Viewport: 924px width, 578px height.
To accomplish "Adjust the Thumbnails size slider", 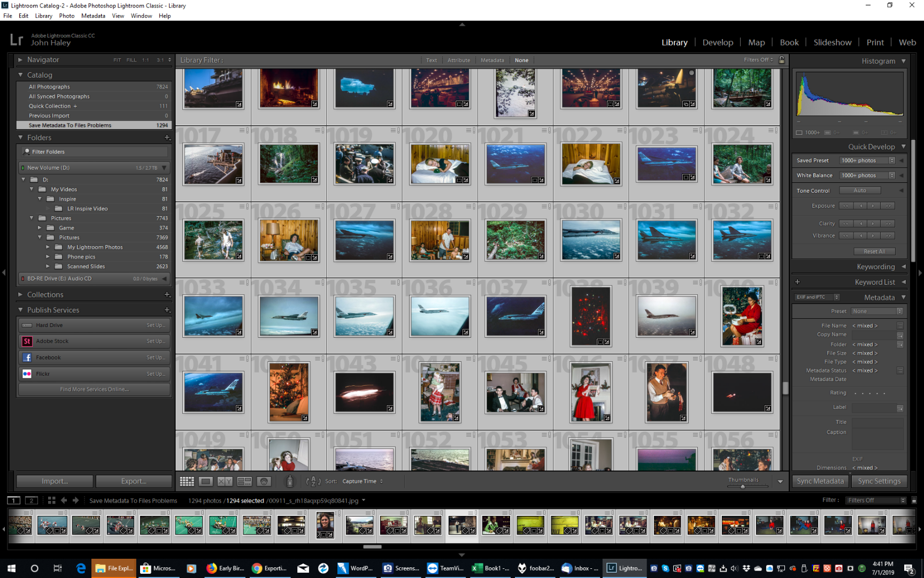I will (x=743, y=486).
